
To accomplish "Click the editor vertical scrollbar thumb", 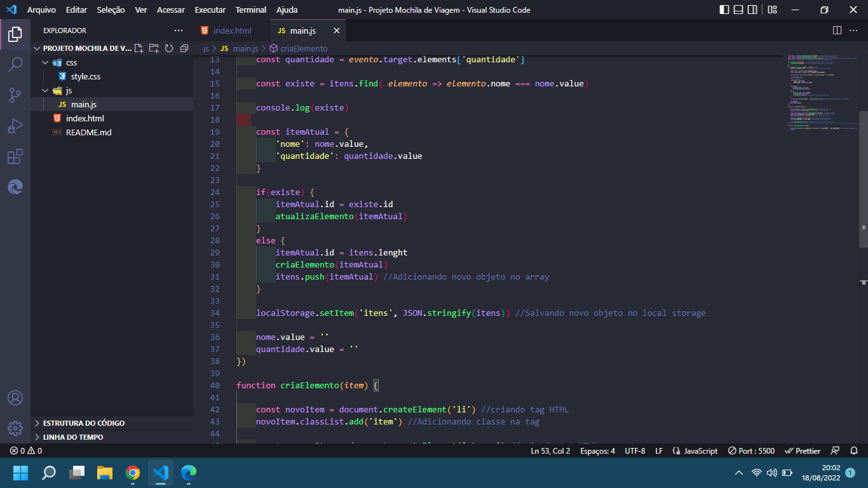I will click(864, 179).
